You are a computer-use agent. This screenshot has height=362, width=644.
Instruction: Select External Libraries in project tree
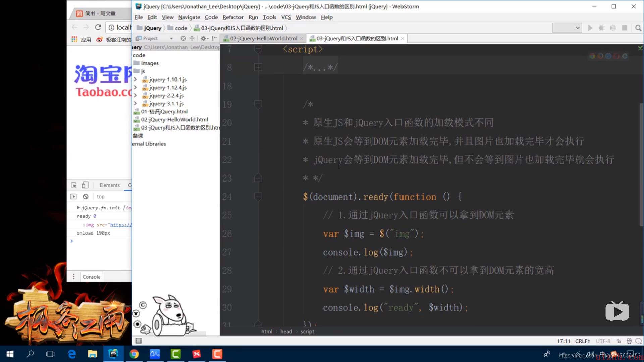149,144
